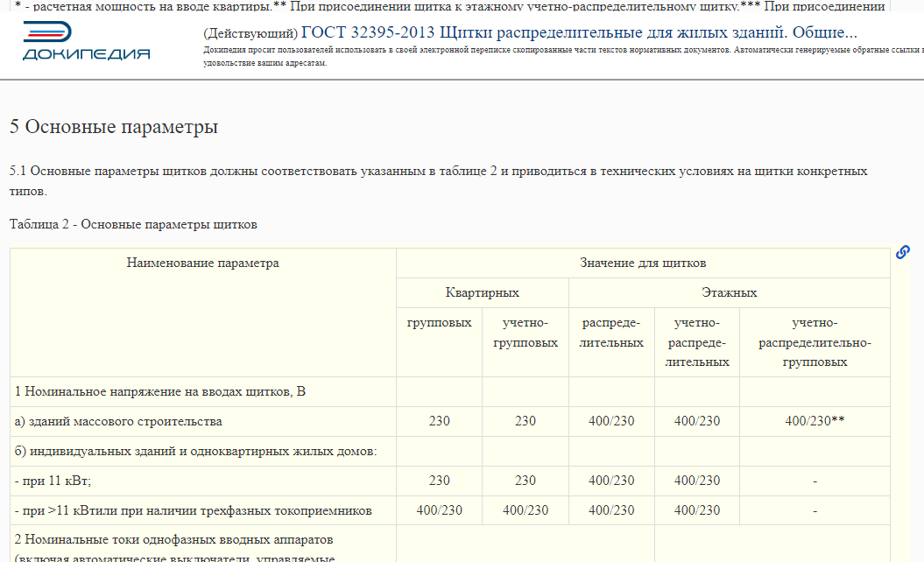Click the 'учетно-распределительных' sub-header
The width and height of the screenshot is (924, 562).
[697, 342]
